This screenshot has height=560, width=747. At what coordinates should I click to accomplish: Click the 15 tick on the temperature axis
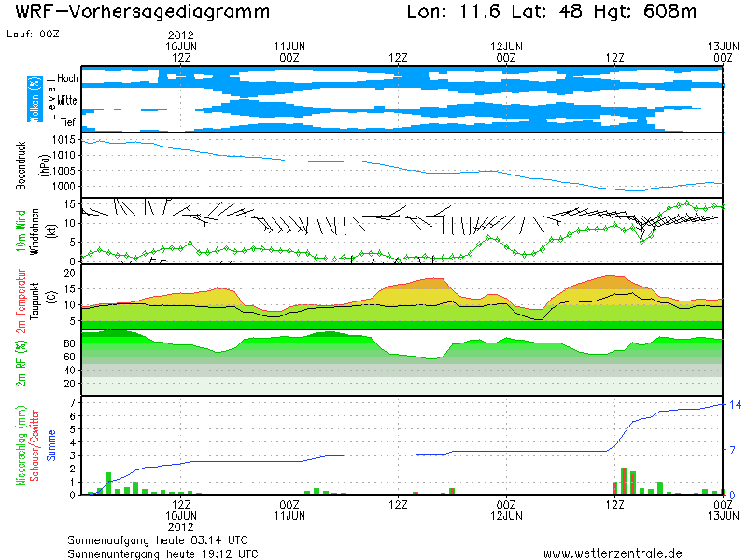click(70, 289)
